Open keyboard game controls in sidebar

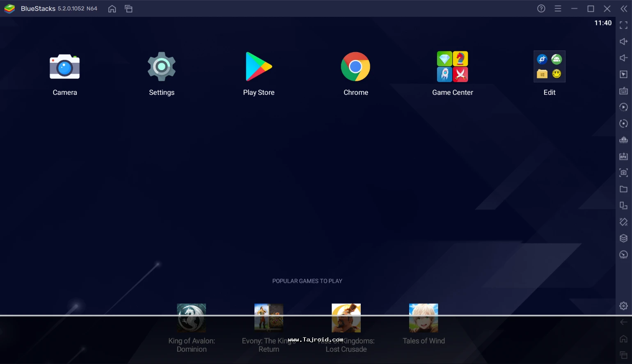point(623,91)
